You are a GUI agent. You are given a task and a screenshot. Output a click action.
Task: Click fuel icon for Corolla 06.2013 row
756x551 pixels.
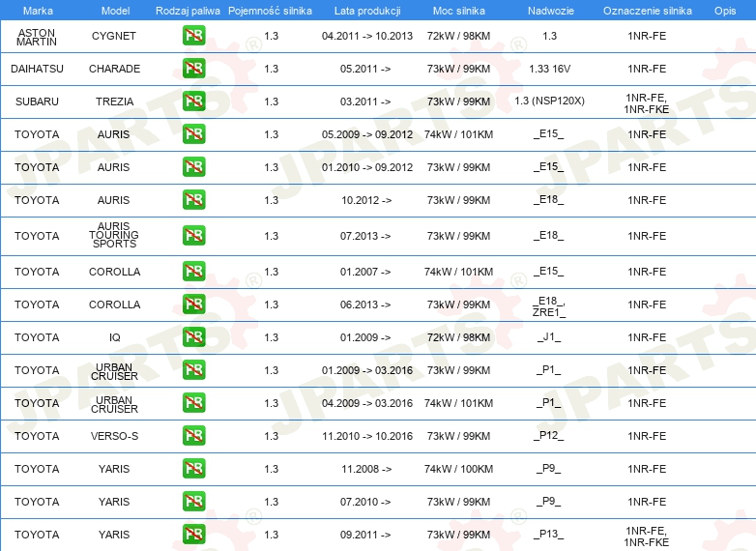point(193,304)
